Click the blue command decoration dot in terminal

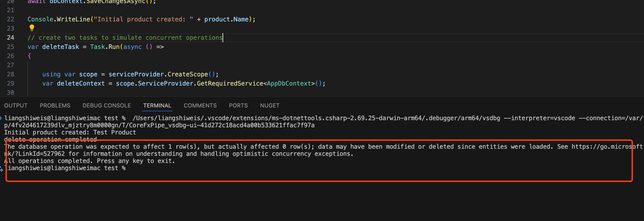(1, 118)
